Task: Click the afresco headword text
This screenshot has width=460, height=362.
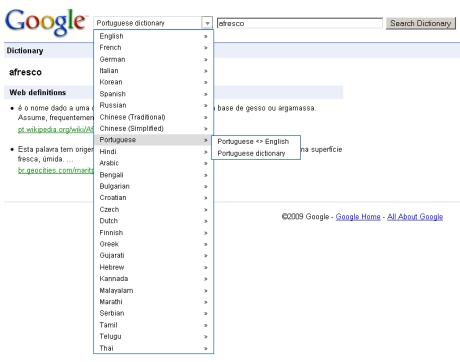Action: [x=25, y=72]
